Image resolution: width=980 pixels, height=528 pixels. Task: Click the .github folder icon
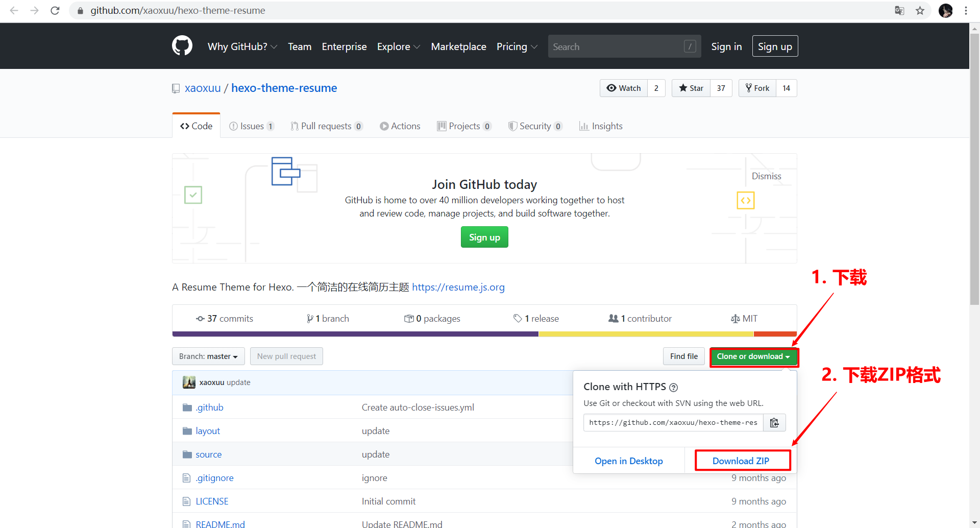(187, 407)
